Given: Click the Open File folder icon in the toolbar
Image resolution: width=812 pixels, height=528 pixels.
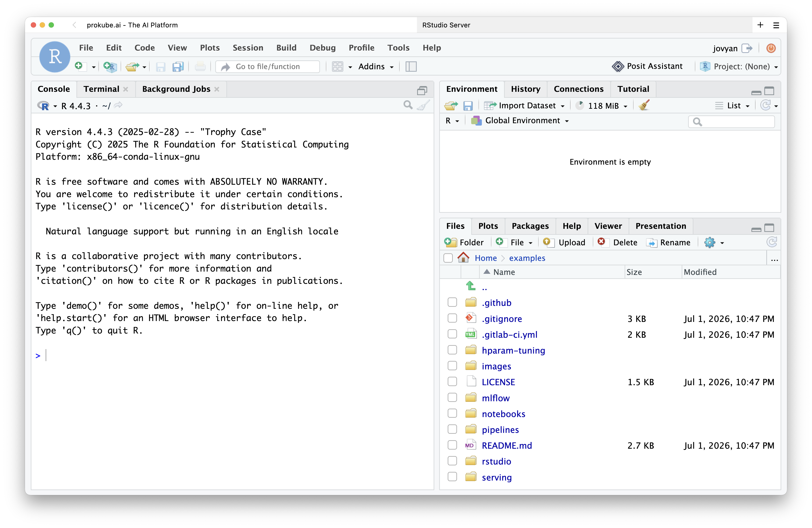Looking at the screenshot, I should 132,67.
